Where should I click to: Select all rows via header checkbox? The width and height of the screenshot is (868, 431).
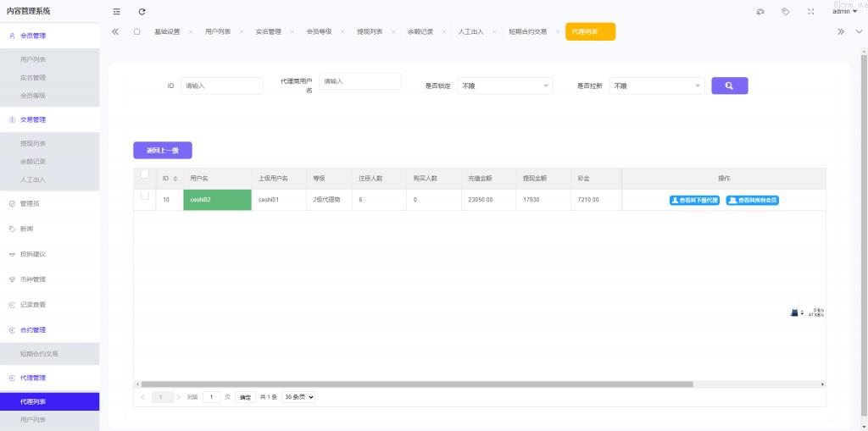click(144, 174)
